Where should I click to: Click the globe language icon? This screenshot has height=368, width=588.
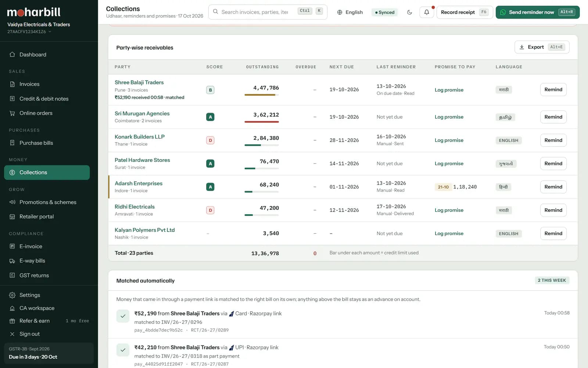(x=340, y=12)
